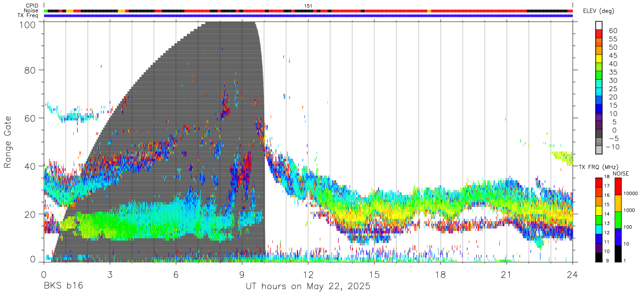
Task: Click the y-axis range gate tick "40"
Action: tap(30, 166)
